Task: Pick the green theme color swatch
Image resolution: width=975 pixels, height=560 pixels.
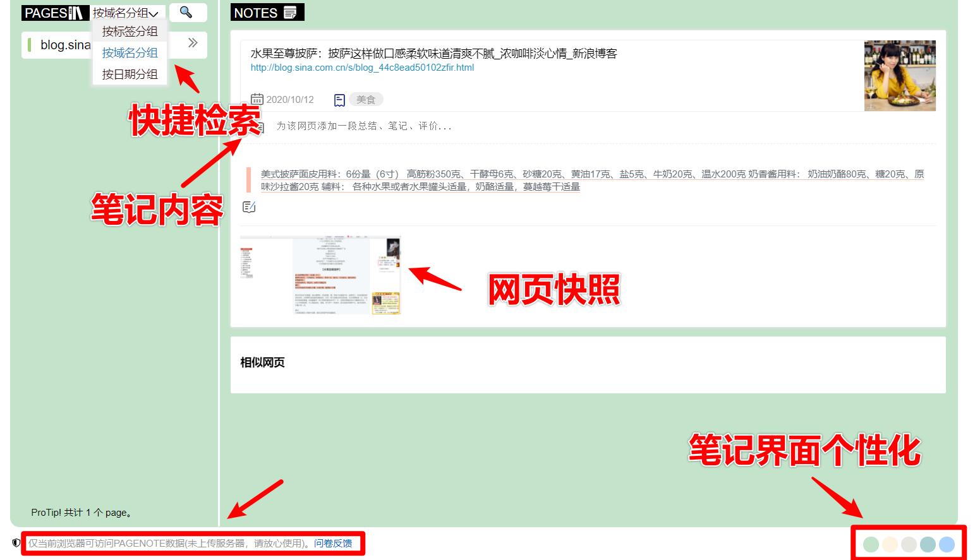Action: point(871,543)
